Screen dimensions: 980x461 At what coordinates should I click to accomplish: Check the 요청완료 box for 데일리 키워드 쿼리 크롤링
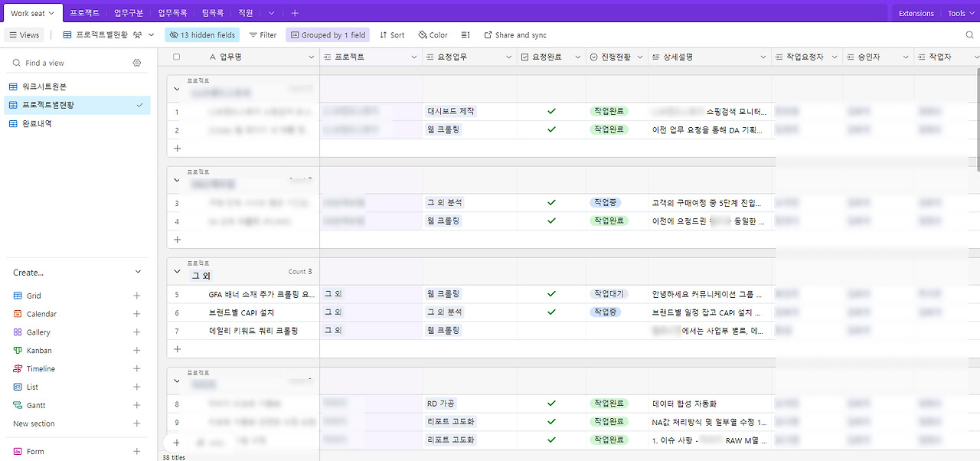550,330
